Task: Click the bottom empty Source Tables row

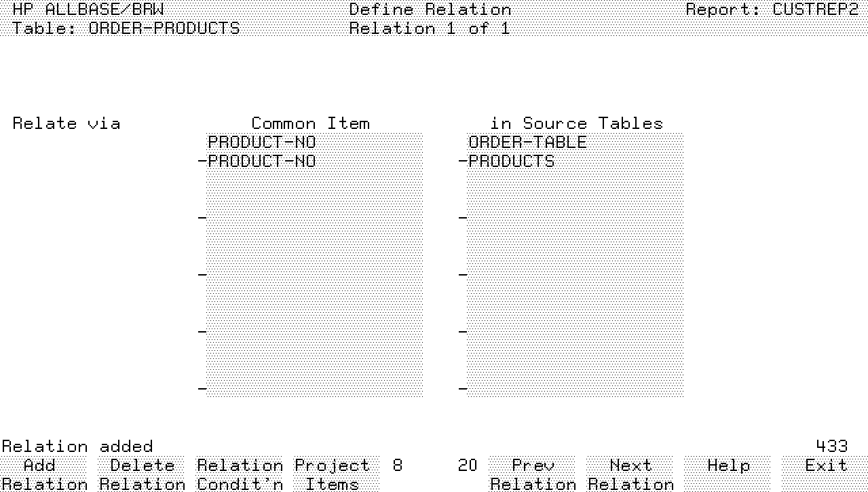Action: pos(574,388)
